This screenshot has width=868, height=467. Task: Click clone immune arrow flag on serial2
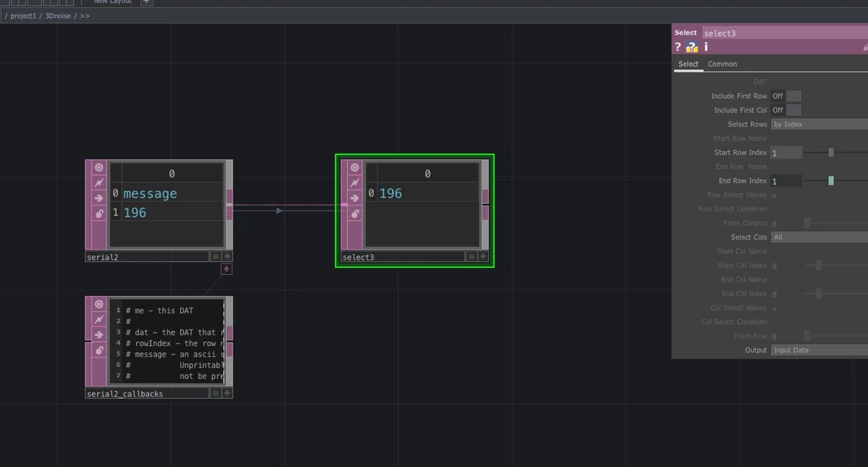[x=99, y=198]
